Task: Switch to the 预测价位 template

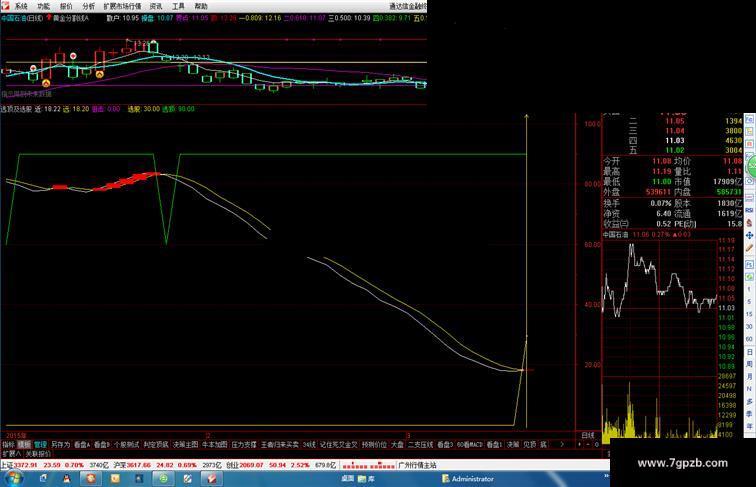Action: (x=375, y=445)
